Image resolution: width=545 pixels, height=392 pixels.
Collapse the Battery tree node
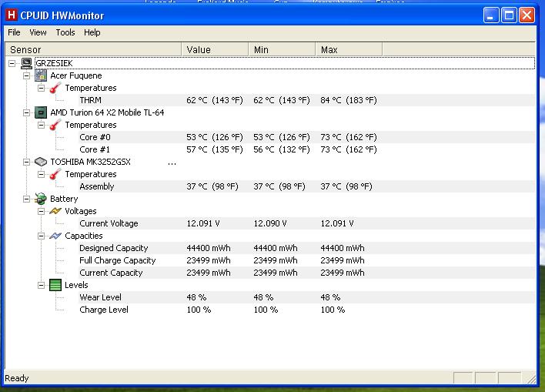point(27,199)
